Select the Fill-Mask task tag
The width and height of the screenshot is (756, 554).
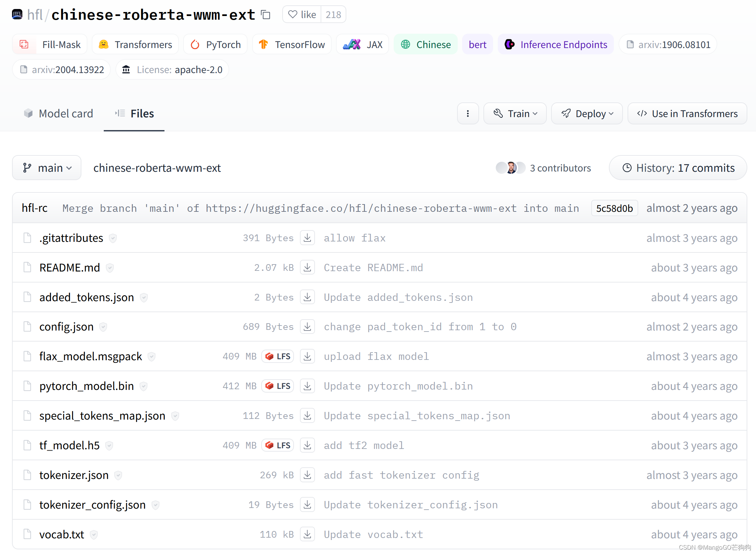click(x=50, y=44)
